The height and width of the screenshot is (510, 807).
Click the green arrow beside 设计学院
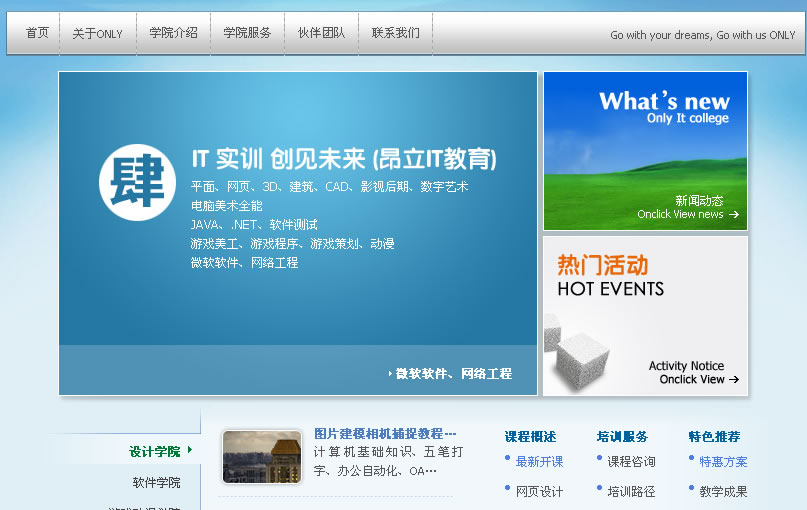coord(190,450)
